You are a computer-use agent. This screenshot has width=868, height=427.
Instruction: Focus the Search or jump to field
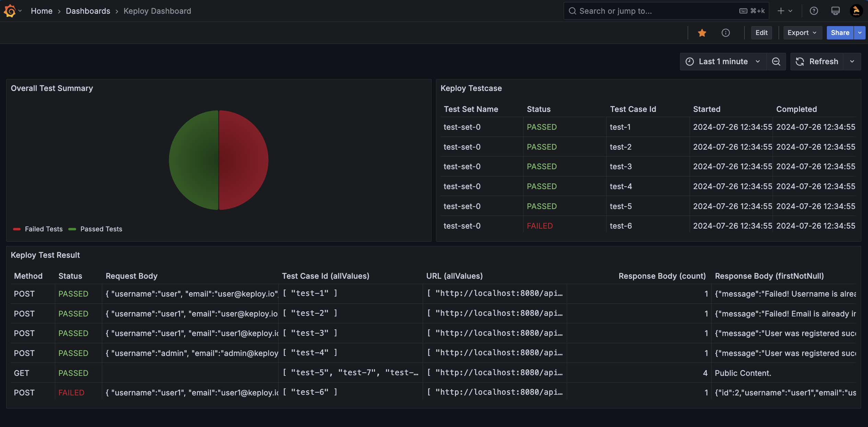coord(666,11)
